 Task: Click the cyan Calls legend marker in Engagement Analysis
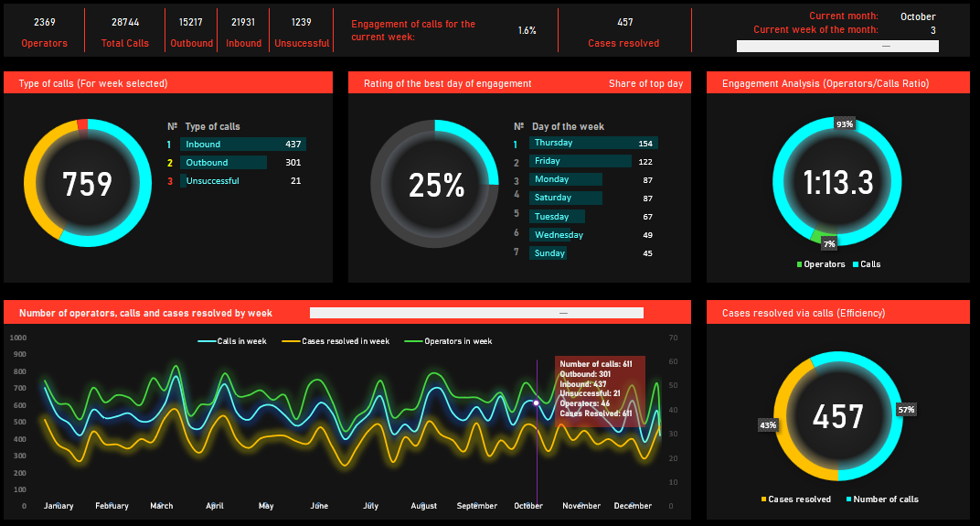pyautogui.click(x=856, y=264)
